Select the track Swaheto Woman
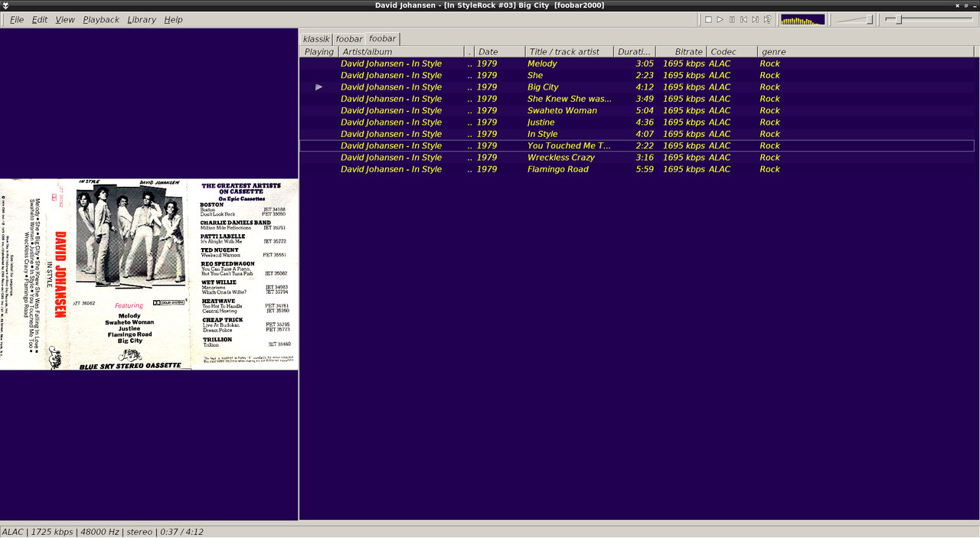980x538 pixels. [637, 110]
